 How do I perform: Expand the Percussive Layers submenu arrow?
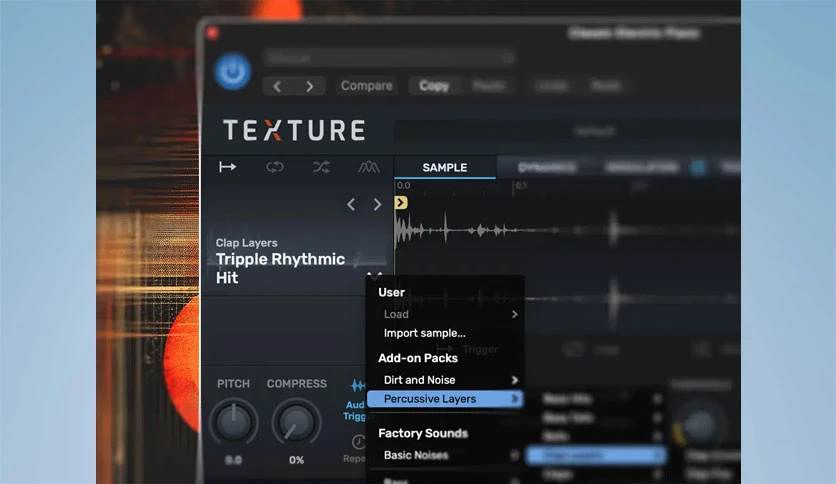[x=515, y=399]
